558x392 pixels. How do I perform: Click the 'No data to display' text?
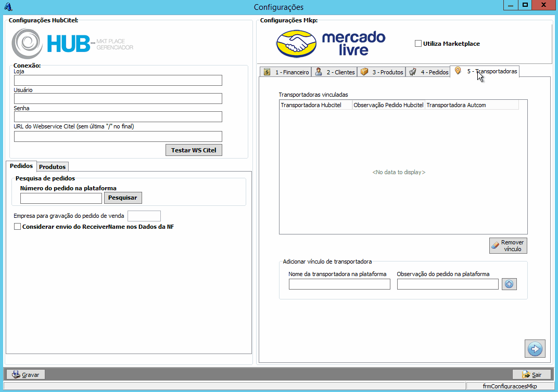coord(399,172)
